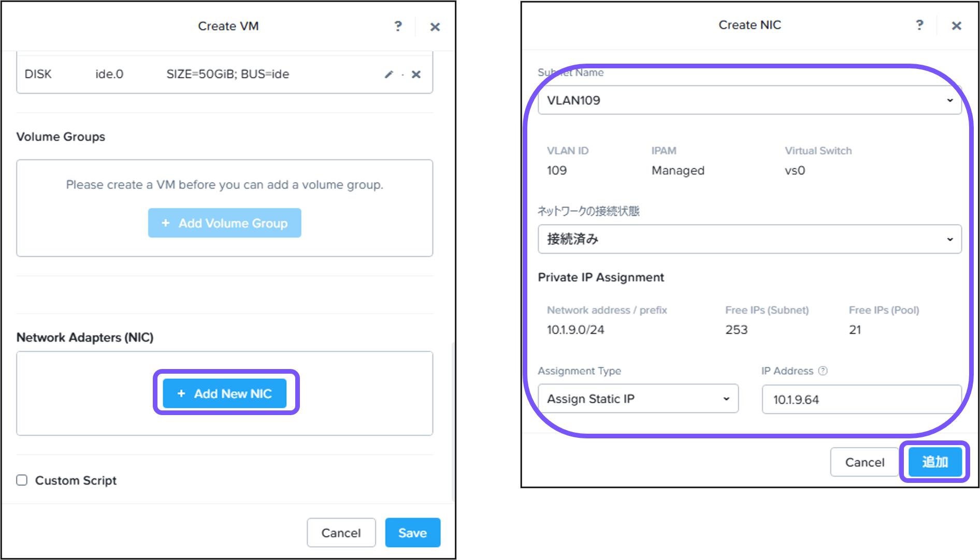980x560 pixels.
Task: Click the SIZE=50GiB disk row text
Action: tap(227, 75)
